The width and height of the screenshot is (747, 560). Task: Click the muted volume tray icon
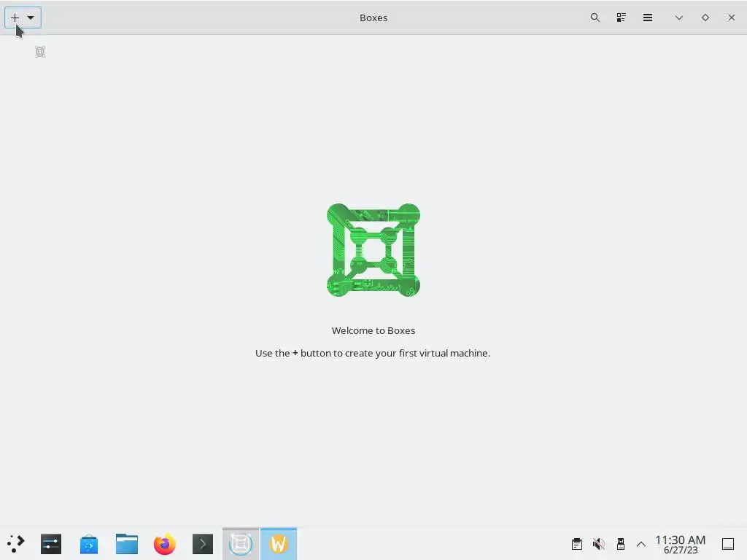[599, 544]
